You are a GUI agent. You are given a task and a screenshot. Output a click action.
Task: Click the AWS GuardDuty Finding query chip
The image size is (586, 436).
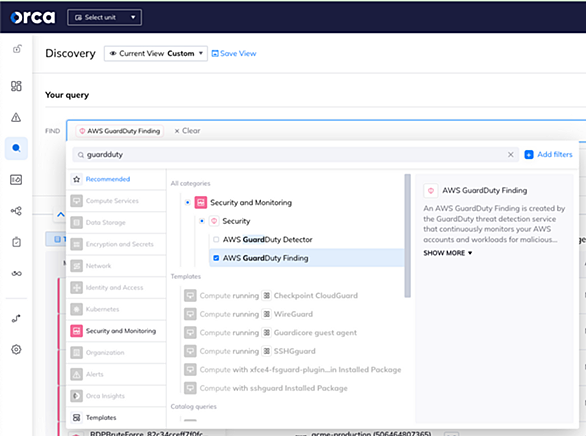point(120,131)
